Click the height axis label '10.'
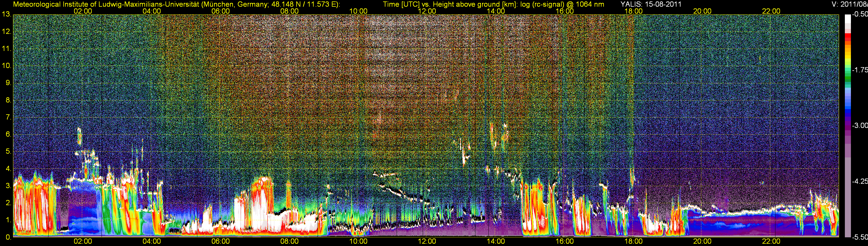Image resolution: width=868 pixels, height=246 pixels. [7, 66]
